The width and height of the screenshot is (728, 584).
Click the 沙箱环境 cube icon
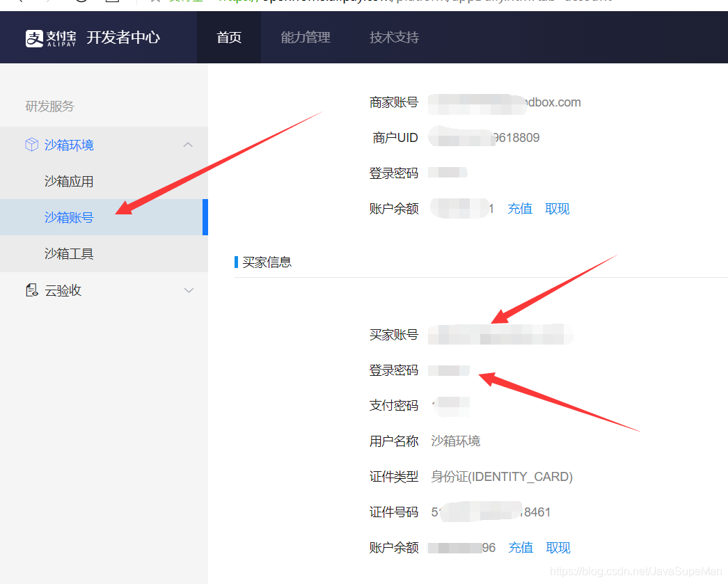coord(31,145)
